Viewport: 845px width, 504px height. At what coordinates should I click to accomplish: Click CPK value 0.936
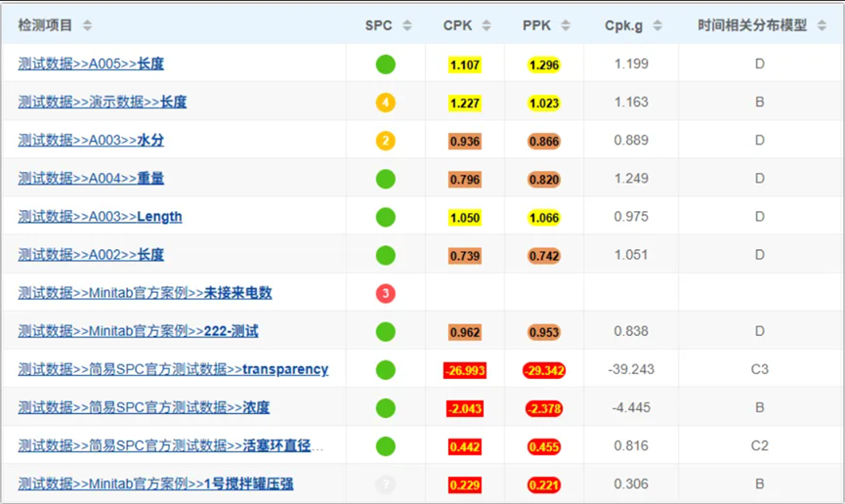465,142
